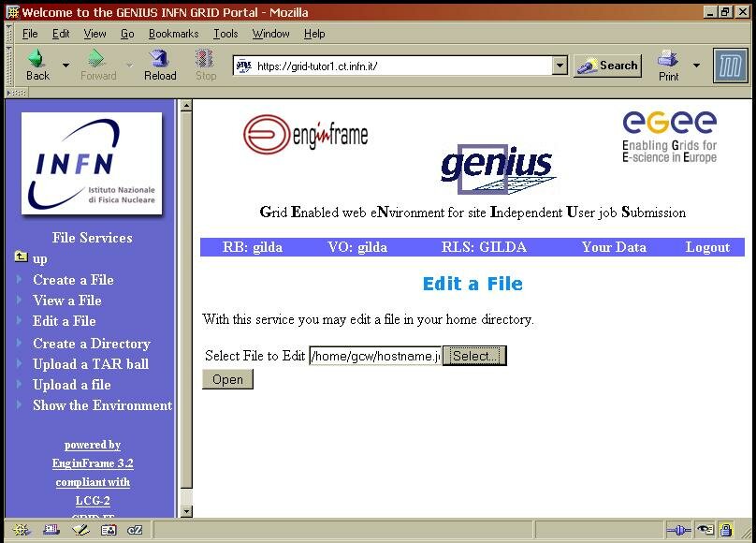Open the View menu
Screen dimensions: 756x543
94,34
